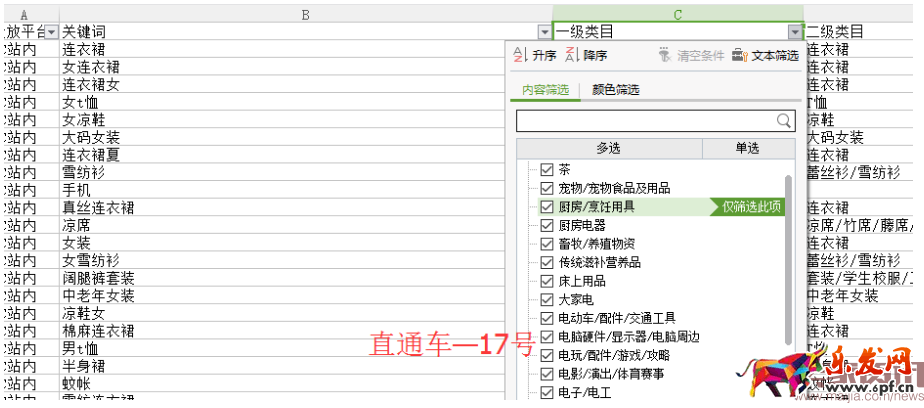Viewport: 924px width, 408px height.
Task: Open filter arrow on 关键词 column header
Action: [x=544, y=32]
